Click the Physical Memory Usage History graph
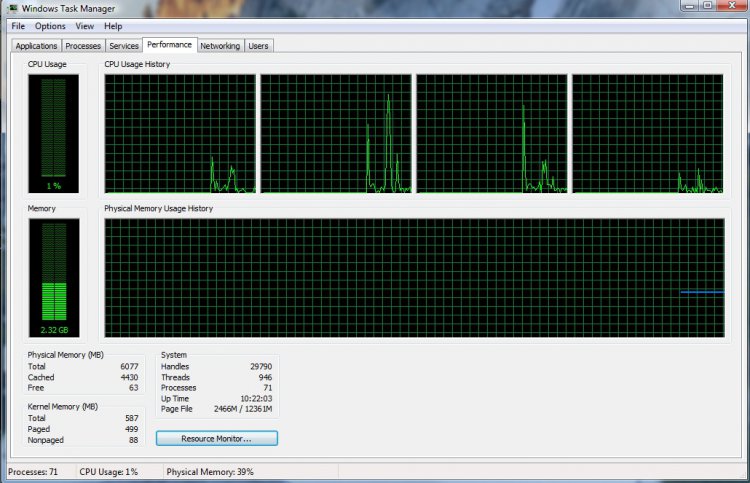The height and width of the screenshot is (483, 750). click(x=415, y=278)
